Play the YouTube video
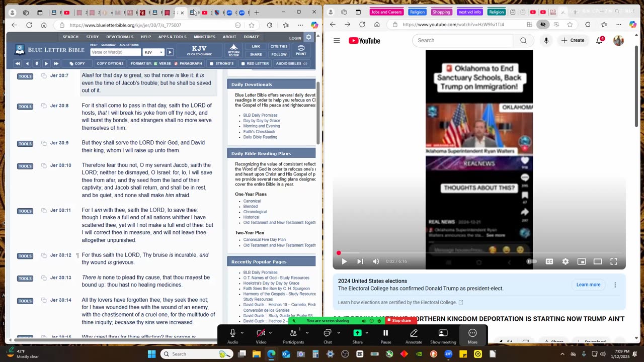644x362 pixels. pos(344,261)
